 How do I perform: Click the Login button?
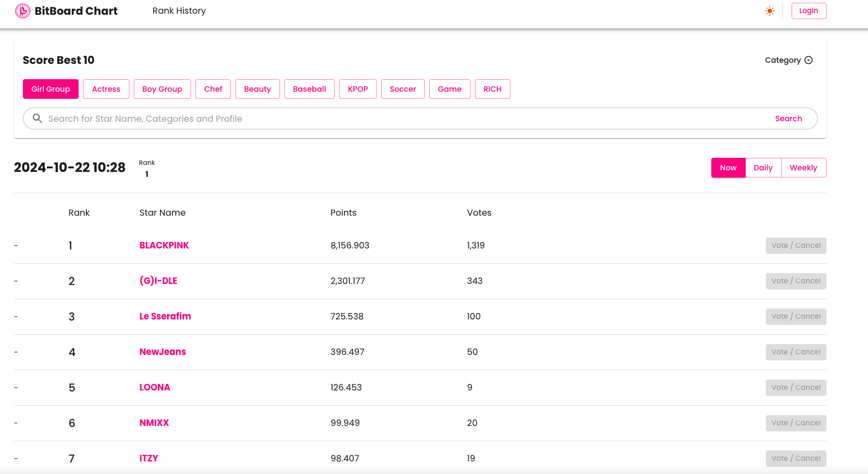click(808, 11)
